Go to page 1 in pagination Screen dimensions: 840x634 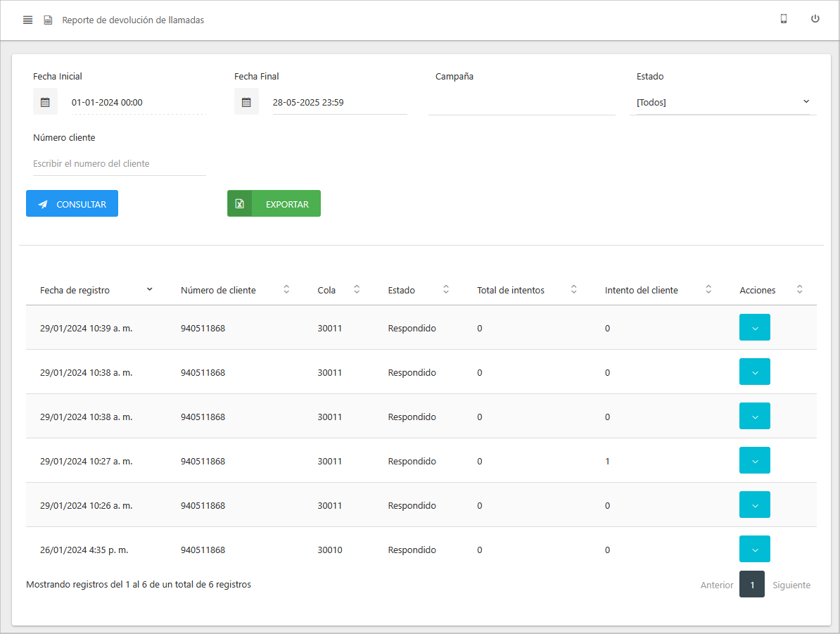(751, 585)
